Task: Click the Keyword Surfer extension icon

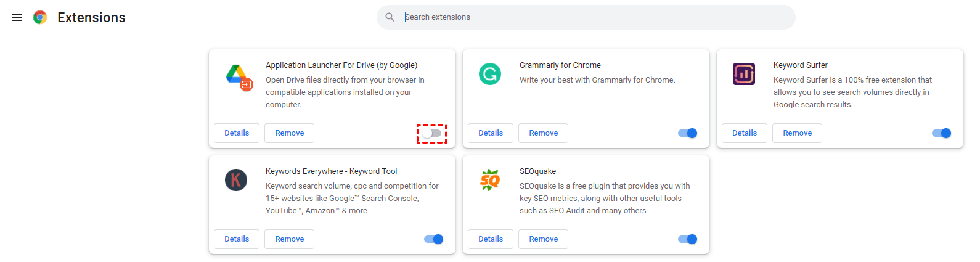Action: tap(744, 74)
